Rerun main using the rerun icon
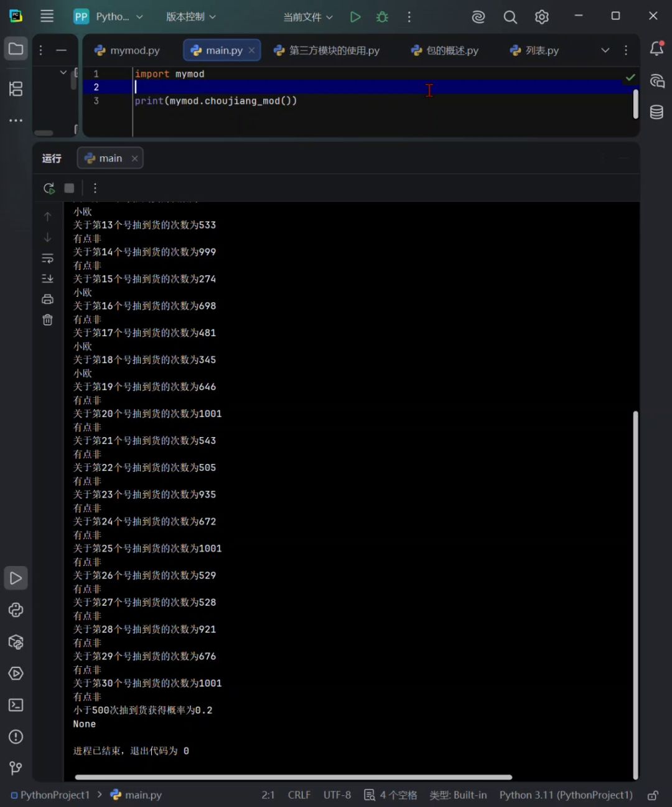The height and width of the screenshot is (807, 672). [49, 188]
